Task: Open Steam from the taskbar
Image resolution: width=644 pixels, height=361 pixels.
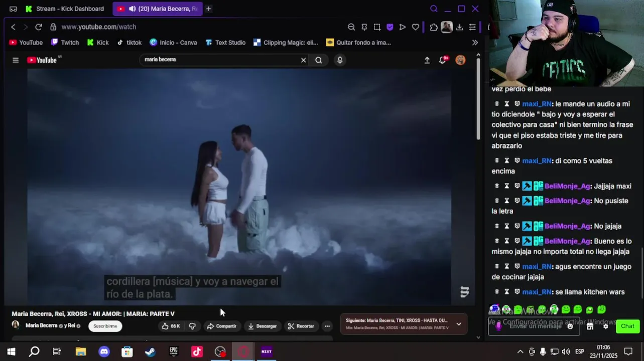Action: click(150, 351)
